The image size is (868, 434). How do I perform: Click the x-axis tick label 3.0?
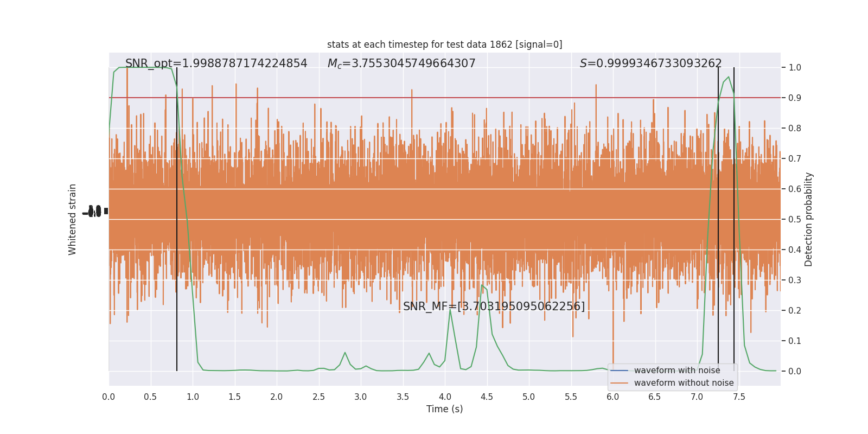[x=361, y=397]
